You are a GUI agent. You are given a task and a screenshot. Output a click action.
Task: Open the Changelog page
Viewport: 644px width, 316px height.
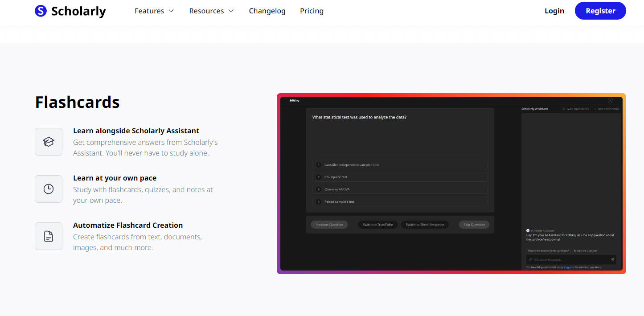[x=267, y=11]
